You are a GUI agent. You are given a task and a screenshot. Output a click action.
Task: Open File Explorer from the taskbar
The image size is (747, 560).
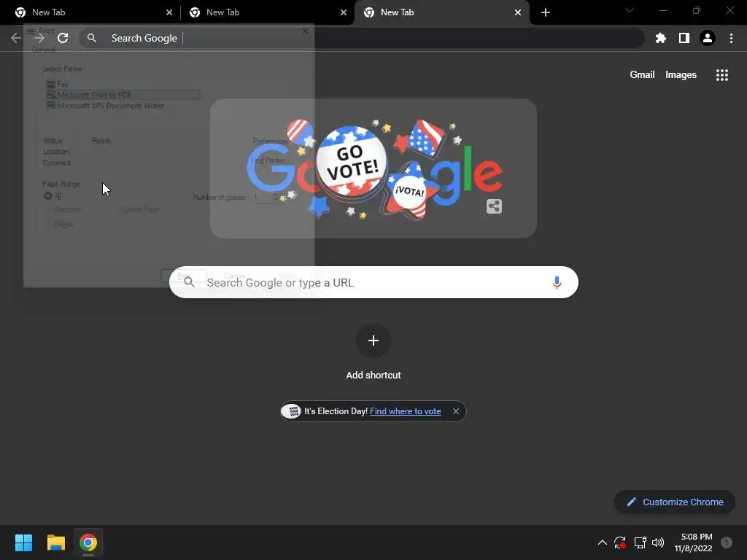click(x=55, y=542)
